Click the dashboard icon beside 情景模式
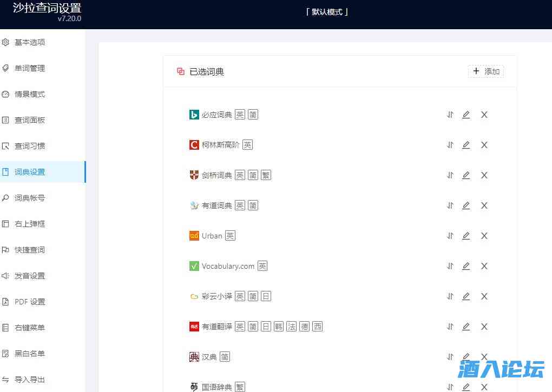Viewport: 552px width, 392px height. pos(5,94)
